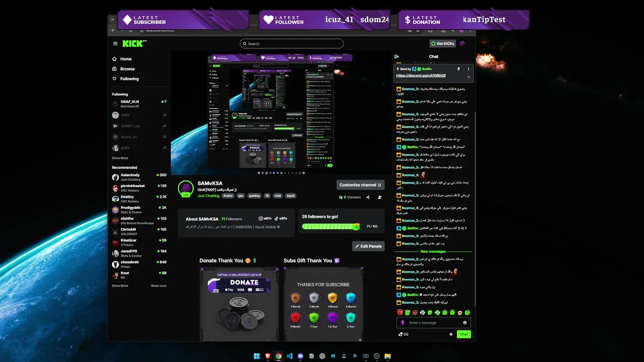Click the person icon next to the share icon
The height and width of the screenshot is (362, 644).
[379, 197]
